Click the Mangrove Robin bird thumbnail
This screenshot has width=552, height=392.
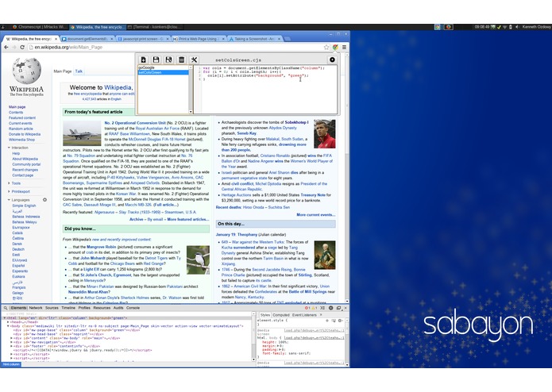[x=198, y=259]
